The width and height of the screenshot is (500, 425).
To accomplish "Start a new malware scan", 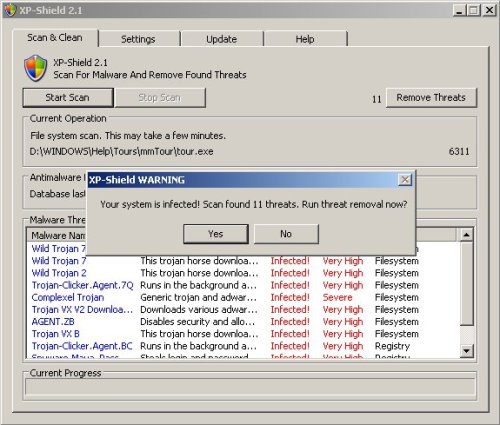I will click(68, 98).
